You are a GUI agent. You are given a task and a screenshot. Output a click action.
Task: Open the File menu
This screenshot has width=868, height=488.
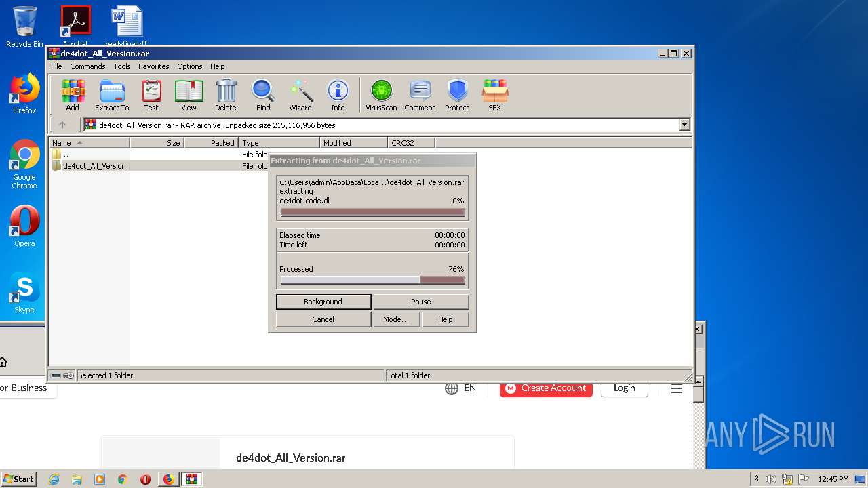[56, 66]
